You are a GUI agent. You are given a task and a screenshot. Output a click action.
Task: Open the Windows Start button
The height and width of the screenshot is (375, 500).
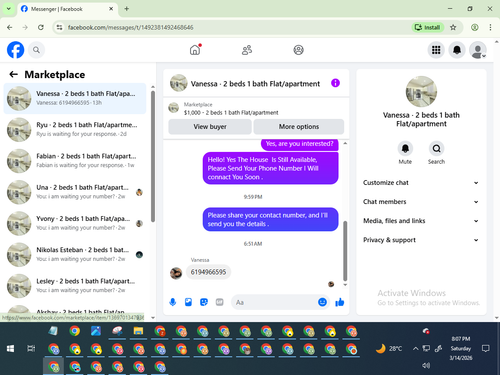(x=10, y=349)
